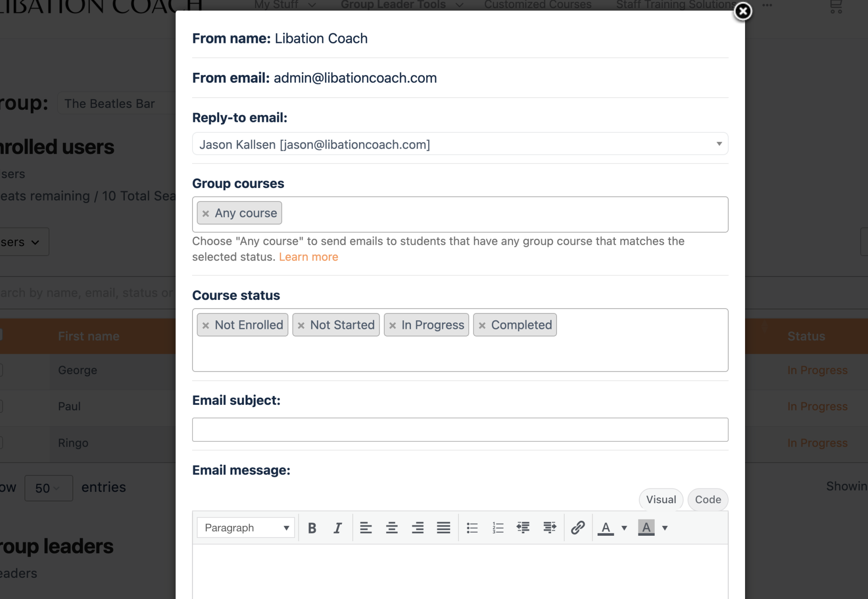Center align email text
Viewport: 868px width, 599px height.
(x=392, y=528)
